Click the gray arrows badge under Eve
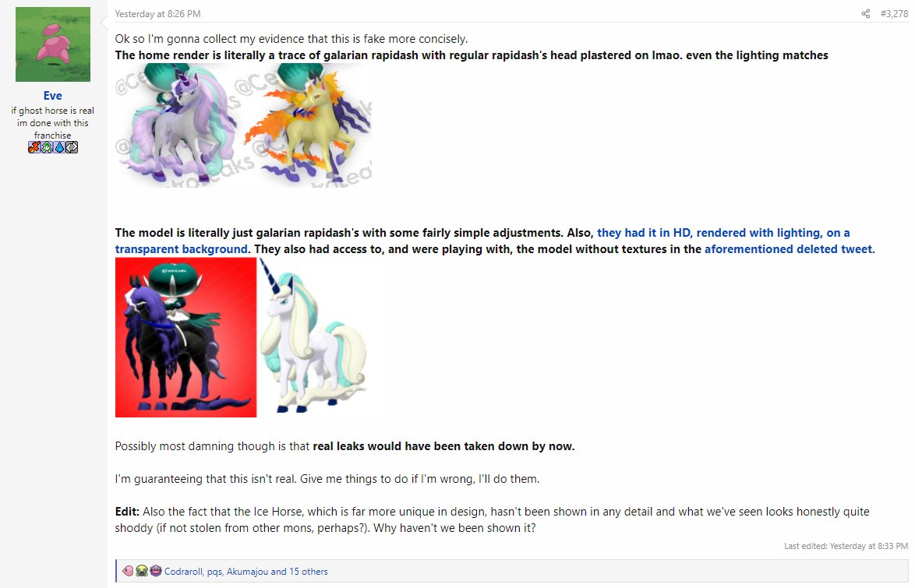915x588 pixels. tap(72, 147)
